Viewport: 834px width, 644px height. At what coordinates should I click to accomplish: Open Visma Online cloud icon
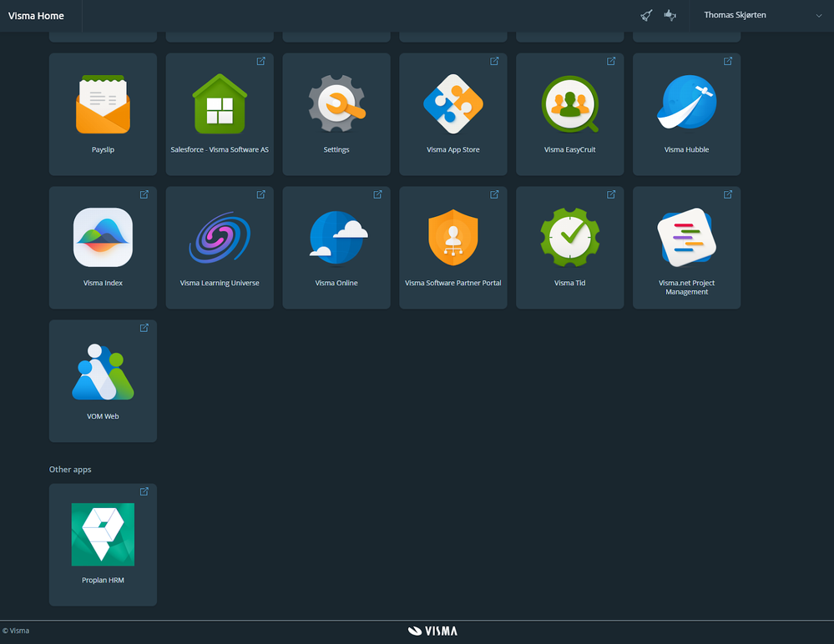(336, 248)
